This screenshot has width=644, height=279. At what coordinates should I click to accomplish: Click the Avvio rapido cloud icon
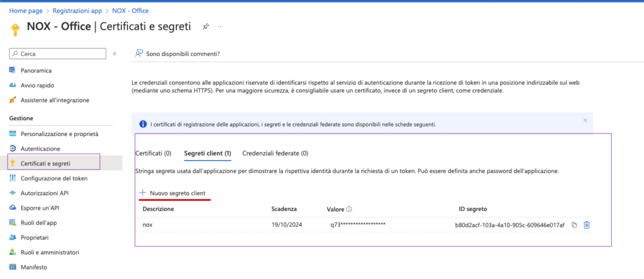coord(13,85)
